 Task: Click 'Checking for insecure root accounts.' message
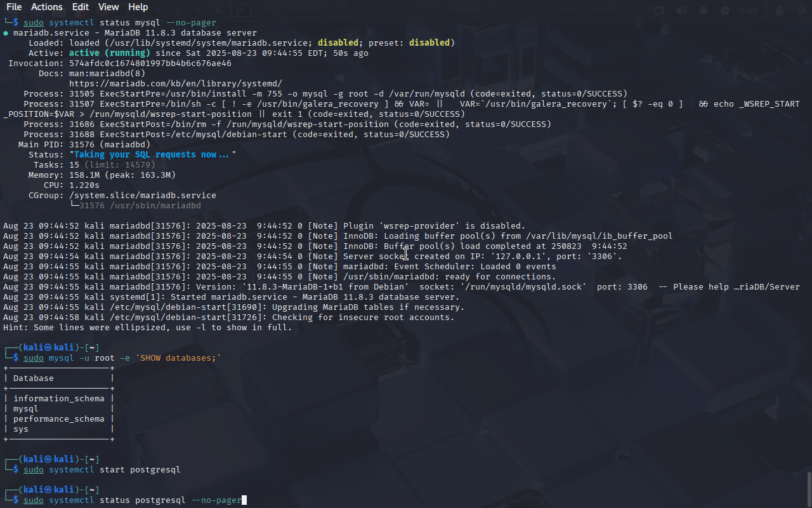pos(363,317)
